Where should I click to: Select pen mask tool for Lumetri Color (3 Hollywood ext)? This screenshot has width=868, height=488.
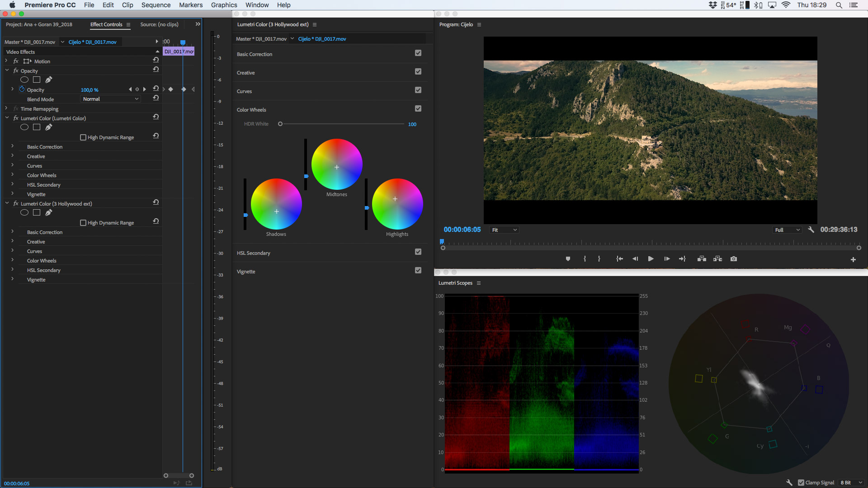(49, 212)
